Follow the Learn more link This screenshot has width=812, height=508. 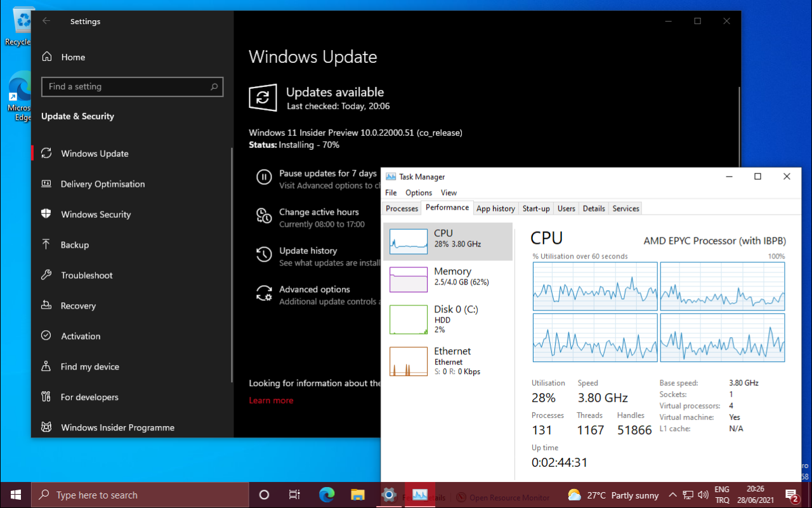coord(271,401)
